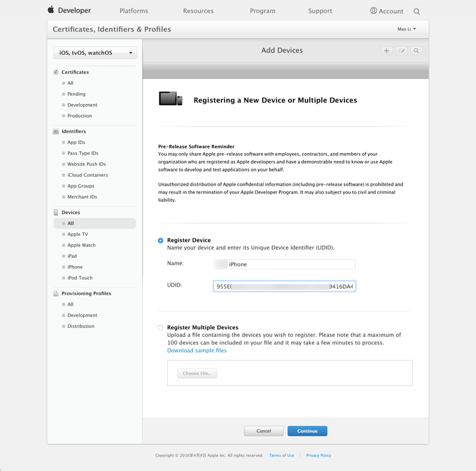
Task: Click the Devices section icon
Action: click(x=56, y=213)
